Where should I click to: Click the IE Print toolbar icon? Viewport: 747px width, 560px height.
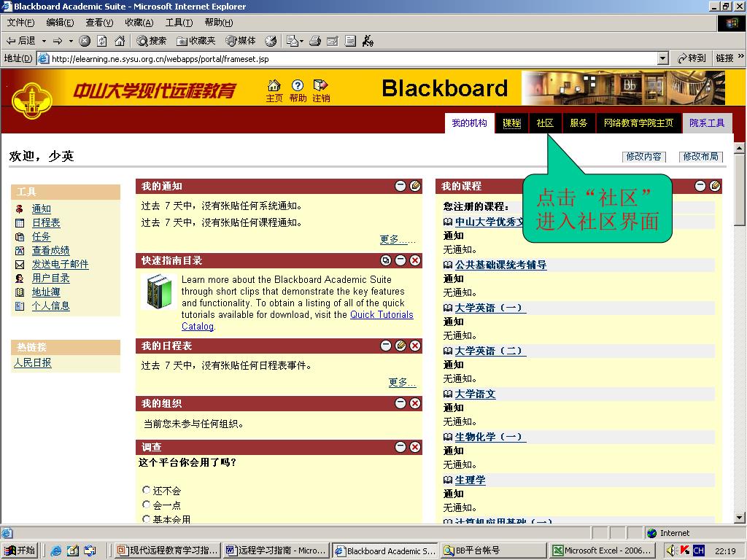click(315, 41)
